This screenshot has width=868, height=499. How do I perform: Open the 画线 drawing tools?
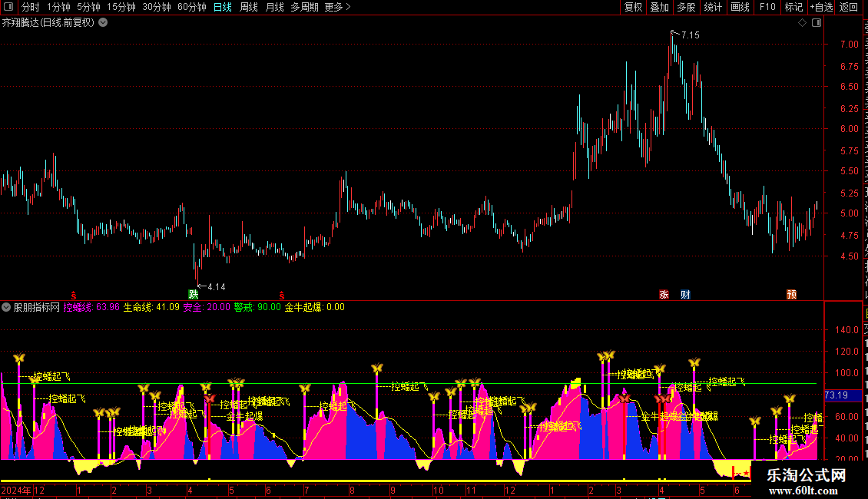pos(740,7)
